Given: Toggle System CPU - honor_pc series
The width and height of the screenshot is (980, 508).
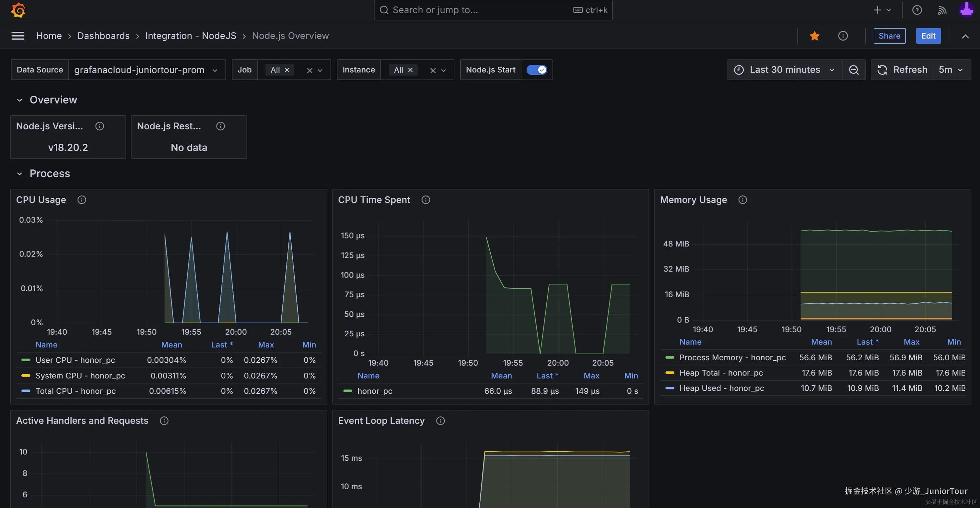Looking at the screenshot, I should (80, 375).
